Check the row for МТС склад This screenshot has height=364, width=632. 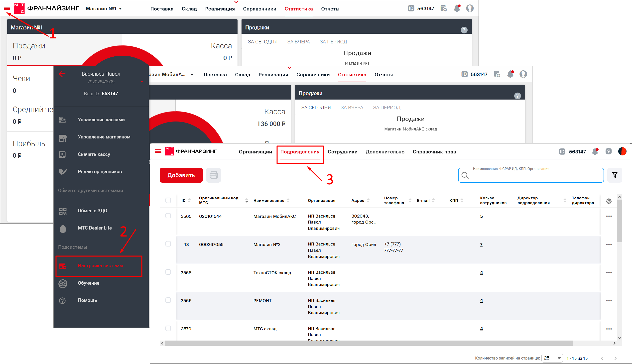[x=168, y=329]
